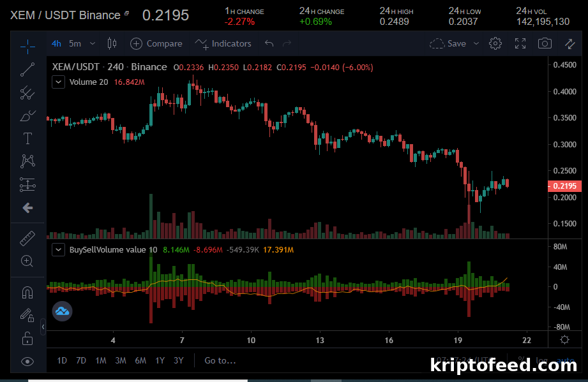588x382 pixels.
Task: Click the 0.3000 price axis label
Action: [x=565, y=145]
